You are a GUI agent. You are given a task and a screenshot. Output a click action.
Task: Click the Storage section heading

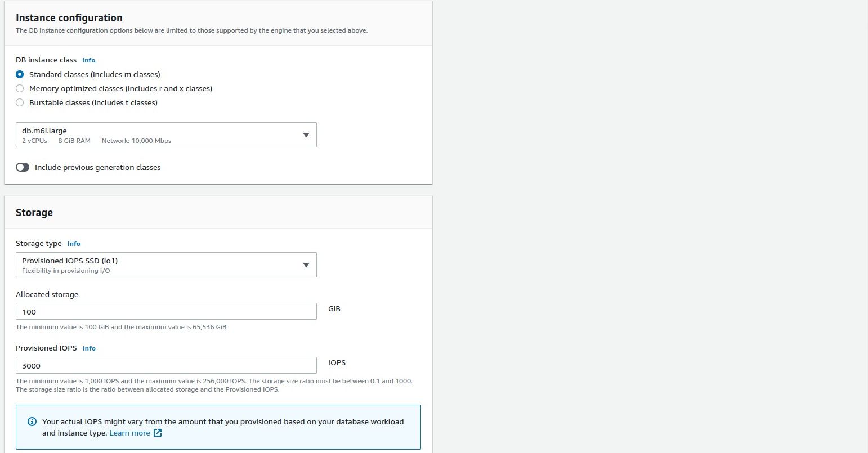(34, 213)
